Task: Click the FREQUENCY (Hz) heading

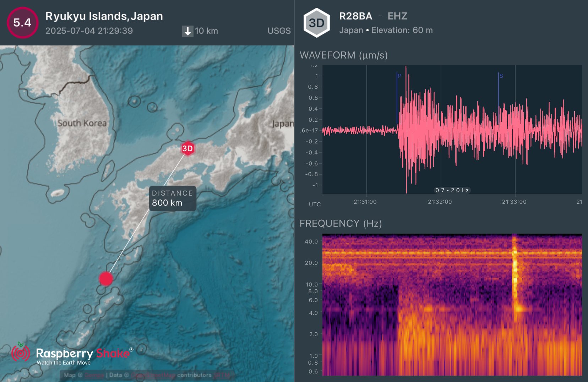Action: (x=341, y=223)
